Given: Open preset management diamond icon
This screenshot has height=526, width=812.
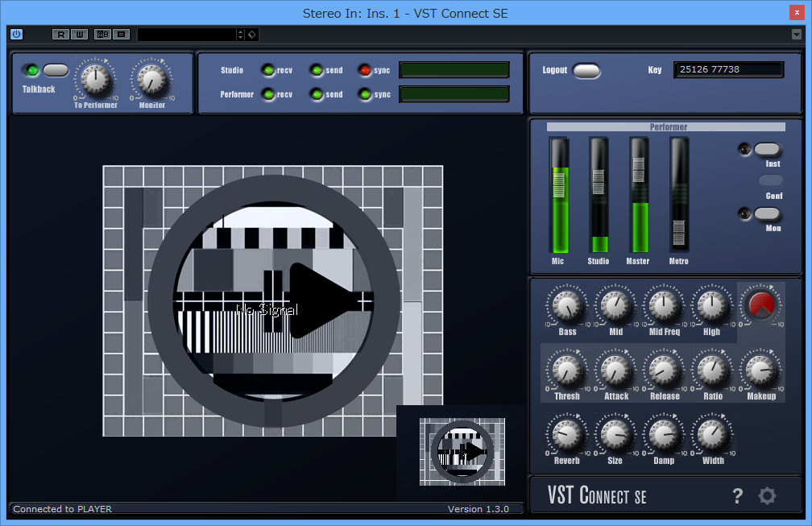Looking at the screenshot, I should 252,34.
